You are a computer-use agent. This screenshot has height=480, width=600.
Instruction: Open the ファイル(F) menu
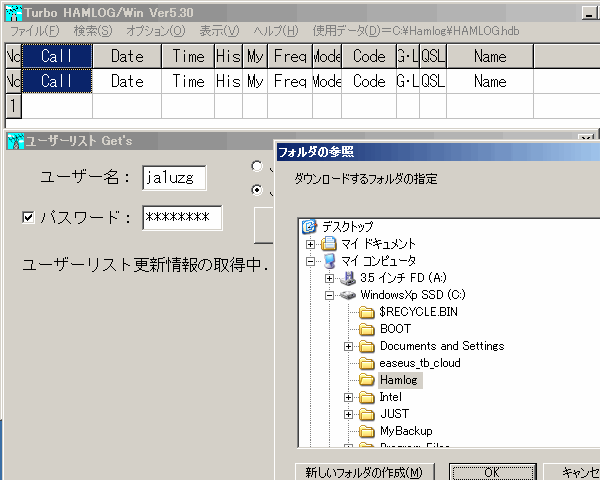click(34, 31)
